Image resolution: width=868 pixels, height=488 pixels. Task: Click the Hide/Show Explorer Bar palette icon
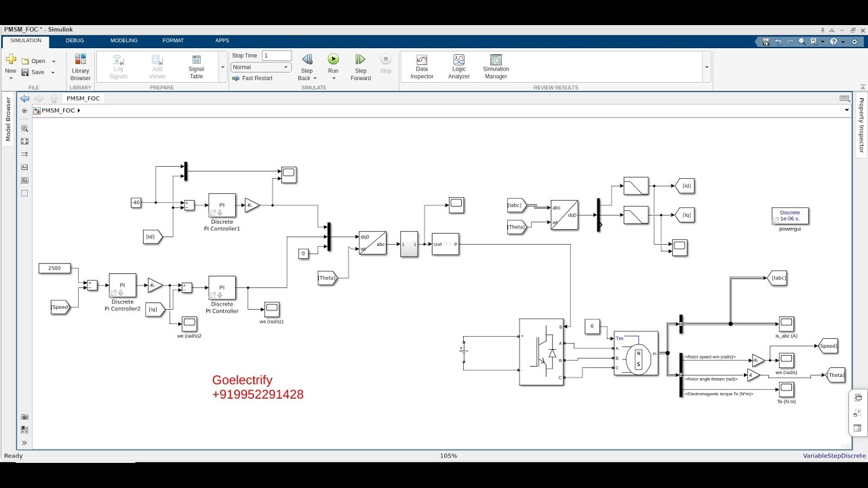(x=24, y=110)
